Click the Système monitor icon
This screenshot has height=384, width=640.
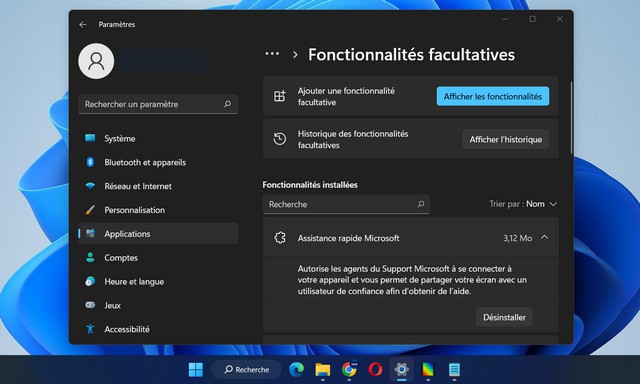tap(90, 138)
